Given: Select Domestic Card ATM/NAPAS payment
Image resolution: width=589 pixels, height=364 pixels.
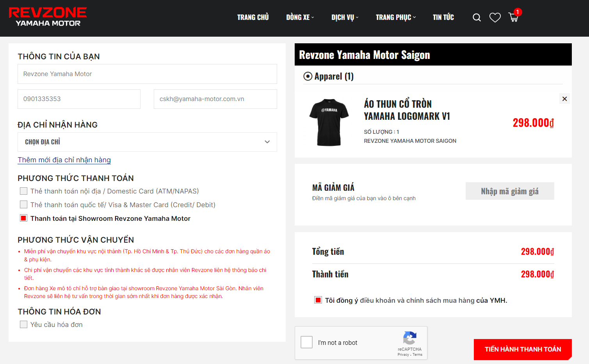Looking at the screenshot, I should tap(24, 191).
